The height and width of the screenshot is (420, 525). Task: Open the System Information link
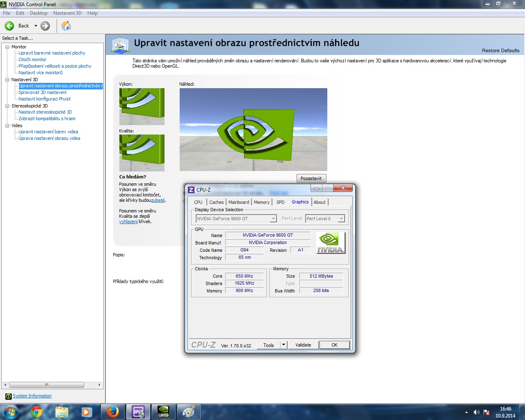(x=32, y=396)
